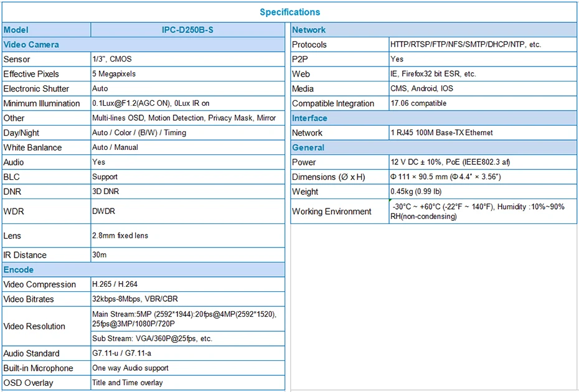Select the 5 Megapixels value
This screenshot has height=392, width=579.
click(x=114, y=74)
